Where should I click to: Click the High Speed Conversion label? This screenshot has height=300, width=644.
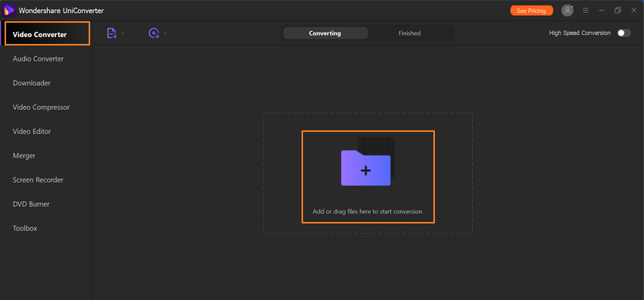coord(580,33)
